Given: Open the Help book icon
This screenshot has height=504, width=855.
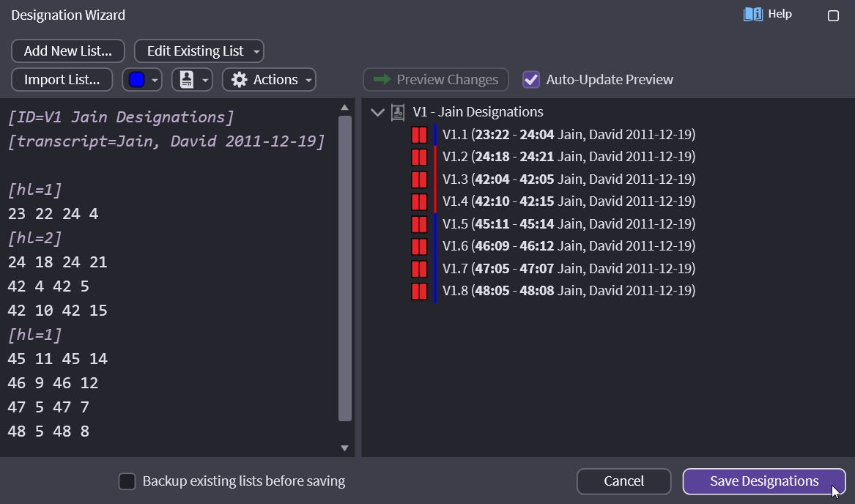Looking at the screenshot, I should click(x=752, y=15).
